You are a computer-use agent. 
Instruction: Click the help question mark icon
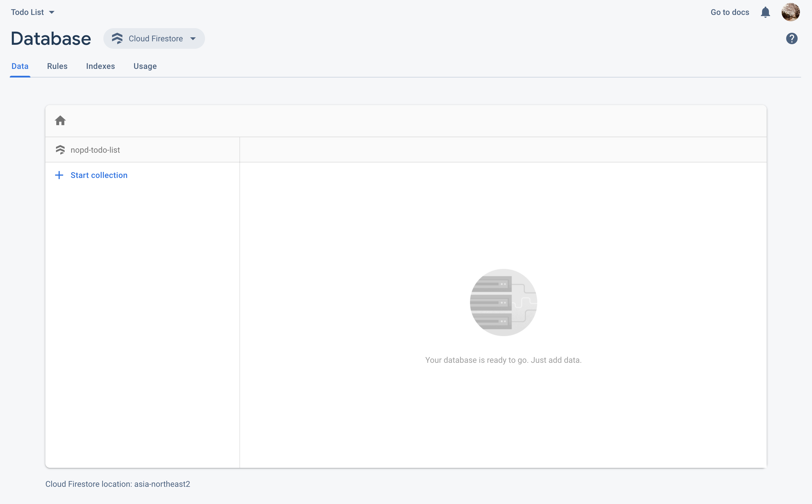[791, 39]
